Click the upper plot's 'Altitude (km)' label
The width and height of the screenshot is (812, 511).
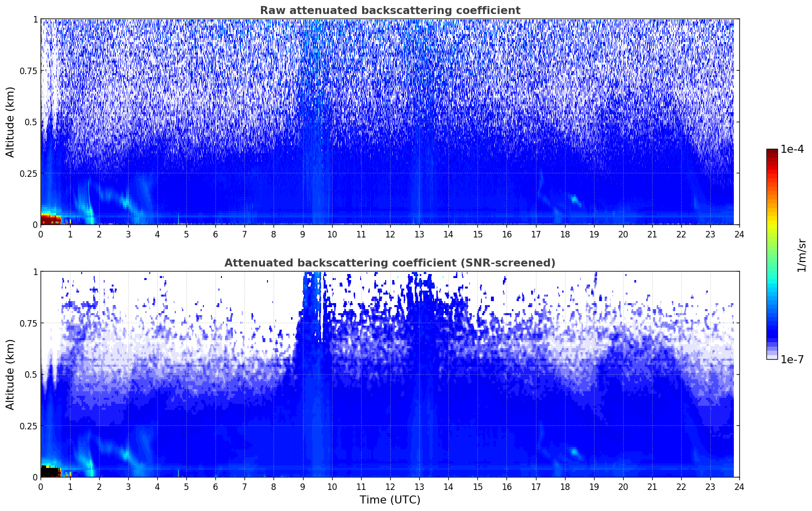(x=11, y=122)
